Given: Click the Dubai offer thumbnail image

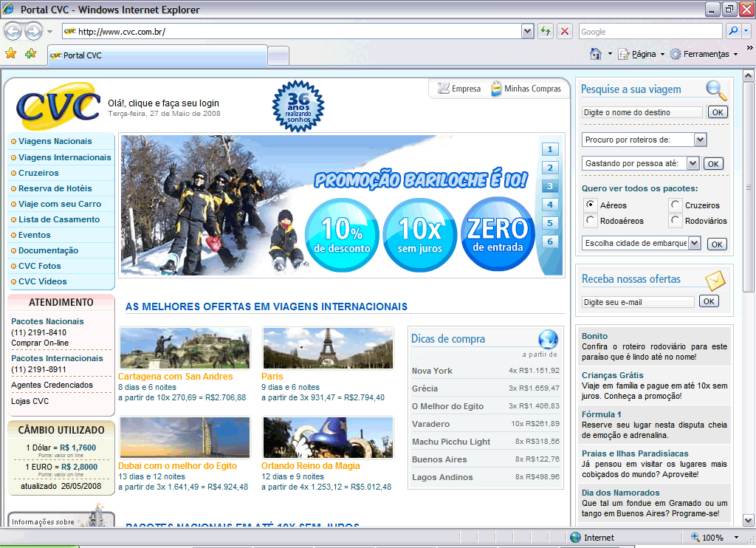Looking at the screenshot, I should tap(185, 437).
